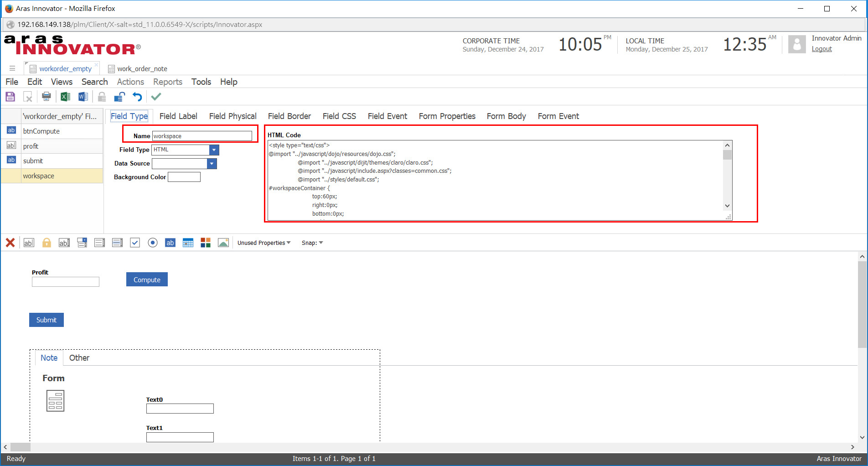This screenshot has height=466, width=868.
Task: Export to Excel via the green icon
Action: (65, 97)
